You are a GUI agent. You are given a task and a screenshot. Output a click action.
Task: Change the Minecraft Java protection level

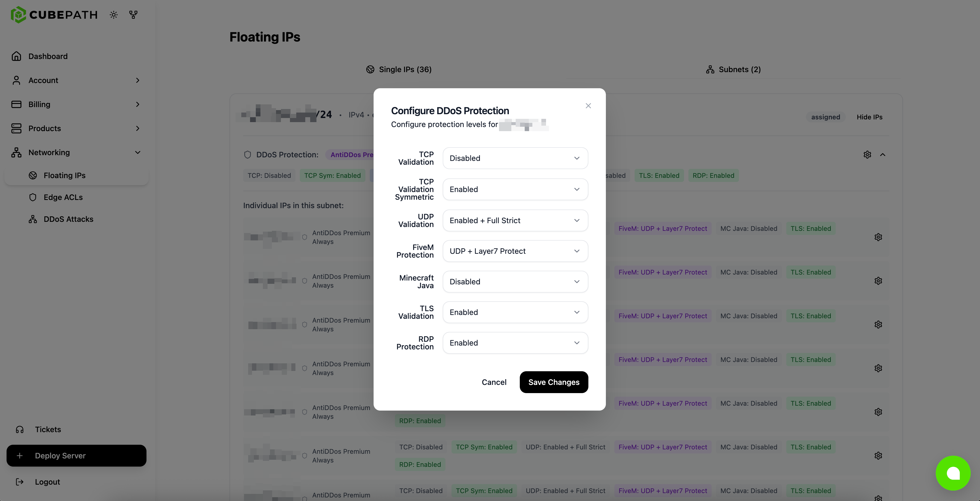click(x=515, y=281)
